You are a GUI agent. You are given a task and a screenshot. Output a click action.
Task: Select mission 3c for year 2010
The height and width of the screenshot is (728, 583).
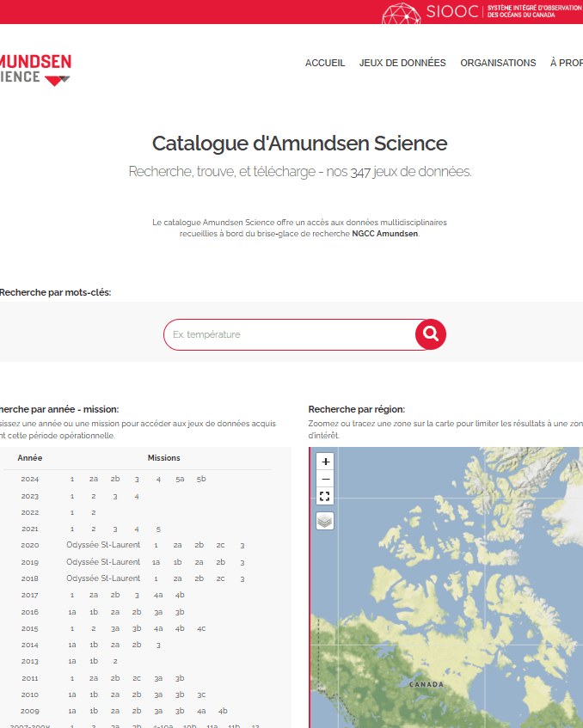pos(201,694)
